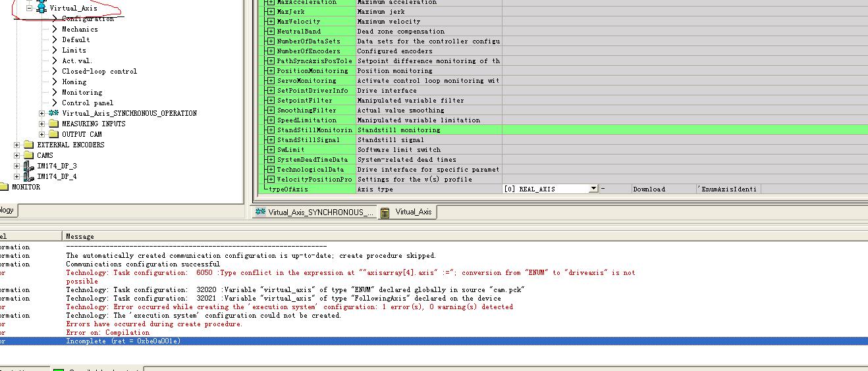The height and width of the screenshot is (371, 868).
Task: Expand the OUTPUT CAM folder node
Action: [x=42, y=134]
